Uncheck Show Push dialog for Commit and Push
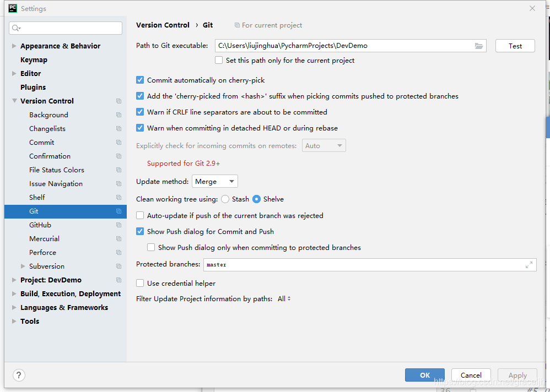Screen dimensions: 550x392 (x=140, y=231)
